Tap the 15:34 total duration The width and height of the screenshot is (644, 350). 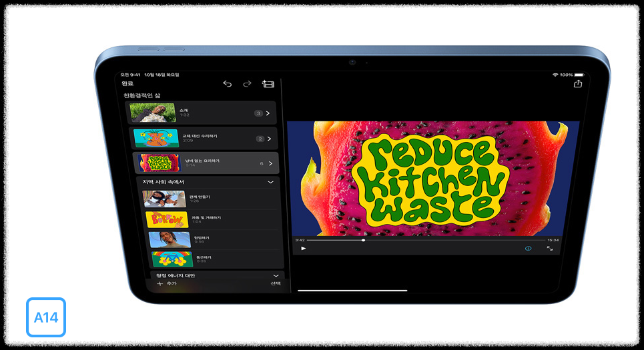click(x=553, y=240)
